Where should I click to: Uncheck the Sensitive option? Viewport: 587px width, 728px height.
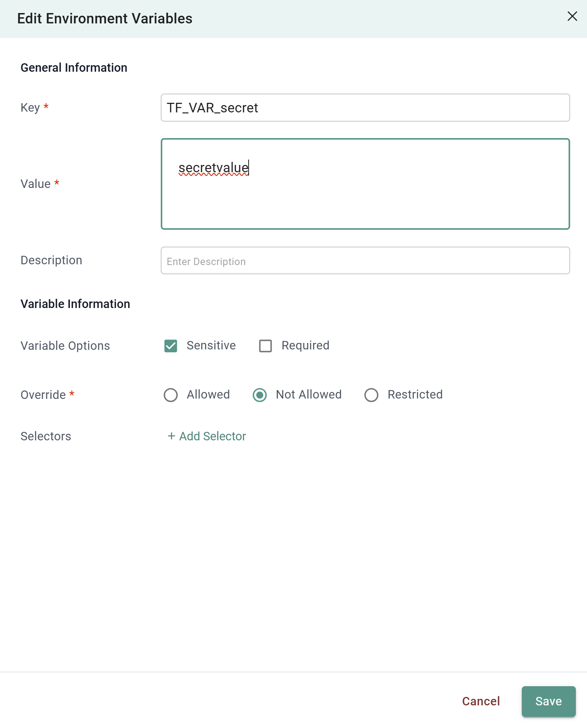pyautogui.click(x=170, y=346)
